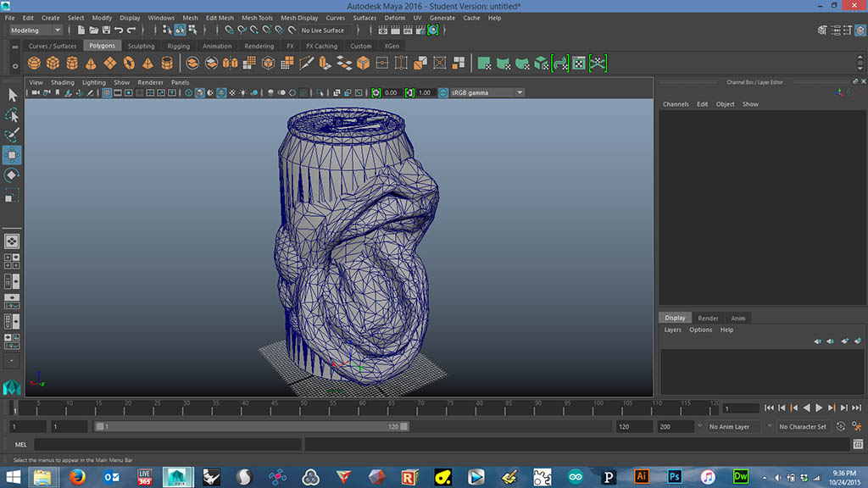This screenshot has width=868, height=488.
Task: Toggle the viewport grid display button
Action: (108, 92)
